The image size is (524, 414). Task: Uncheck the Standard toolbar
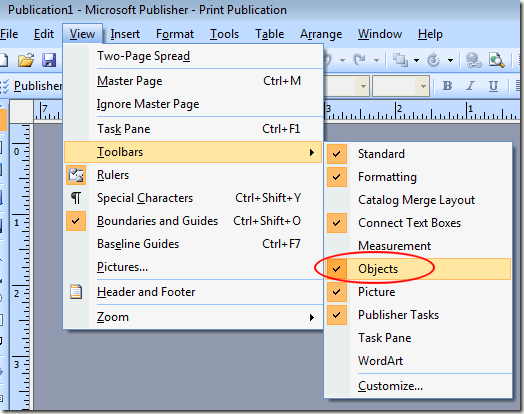point(418,154)
